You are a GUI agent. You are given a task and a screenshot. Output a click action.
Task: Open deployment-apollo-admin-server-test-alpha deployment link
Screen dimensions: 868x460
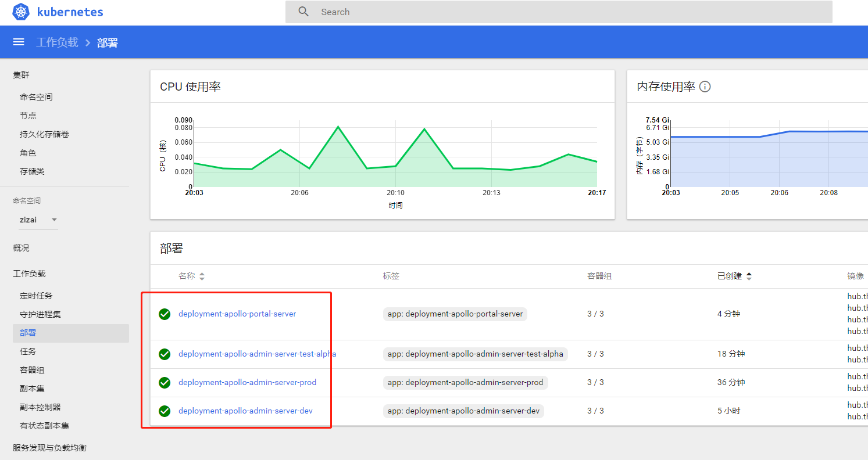[x=257, y=354]
